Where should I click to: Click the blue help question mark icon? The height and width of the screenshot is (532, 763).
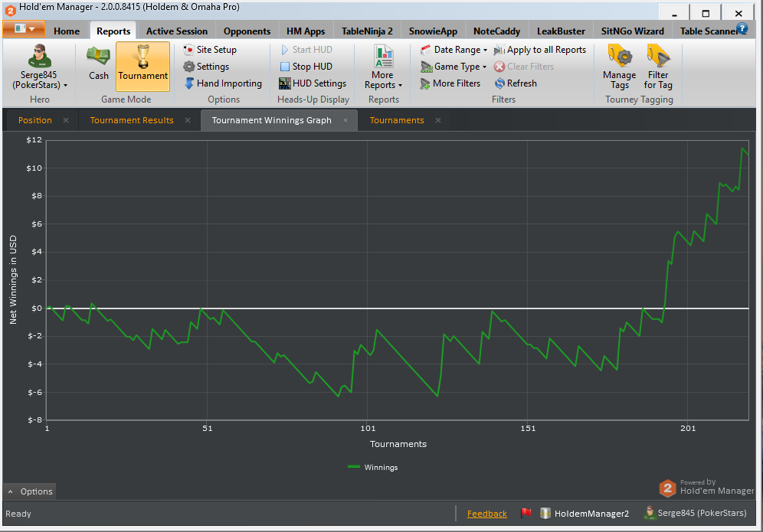coord(742,28)
